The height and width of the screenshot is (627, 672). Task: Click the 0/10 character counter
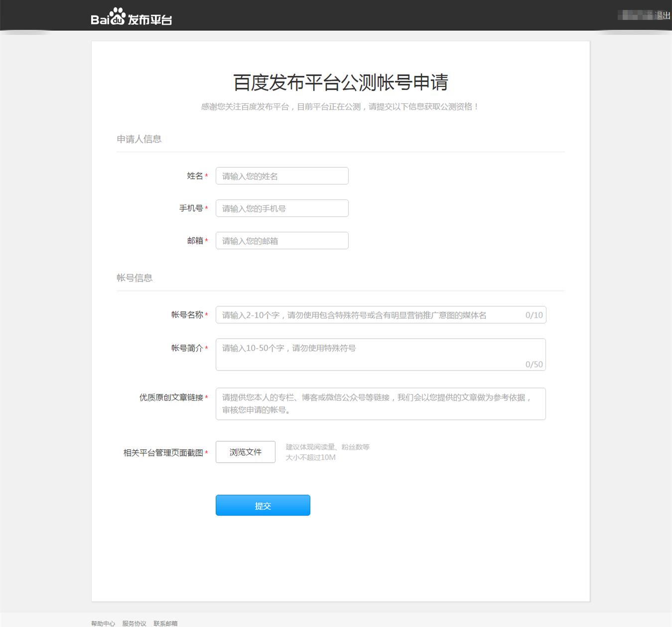(534, 315)
